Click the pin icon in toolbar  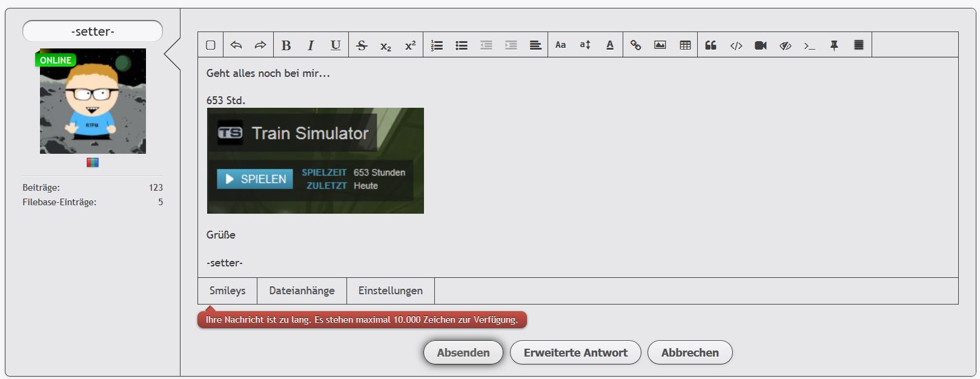tap(834, 45)
